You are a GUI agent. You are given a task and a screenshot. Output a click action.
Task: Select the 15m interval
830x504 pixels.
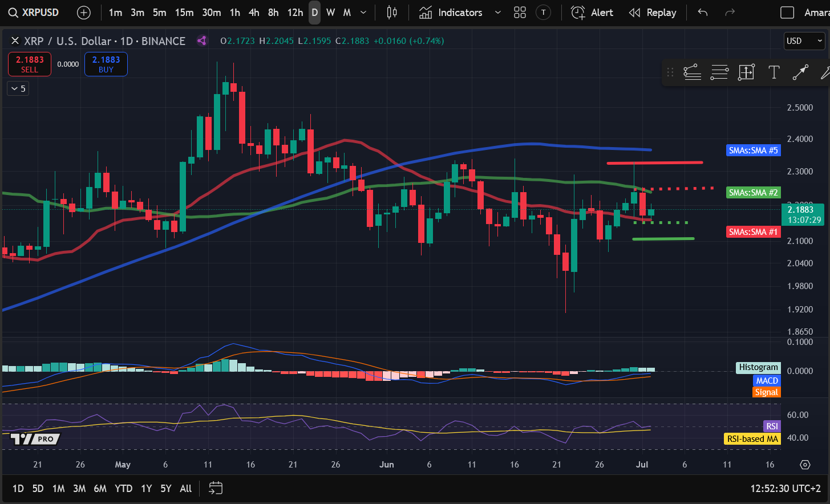[x=184, y=13]
